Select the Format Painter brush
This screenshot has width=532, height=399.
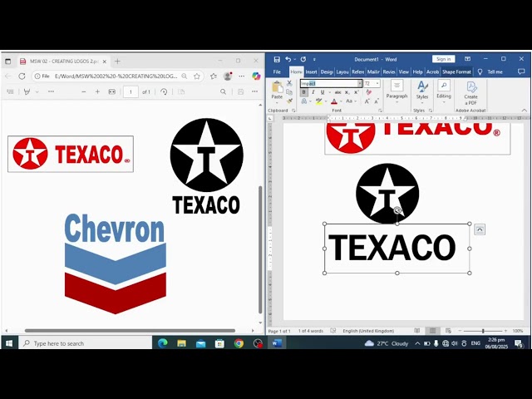click(x=289, y=101)
